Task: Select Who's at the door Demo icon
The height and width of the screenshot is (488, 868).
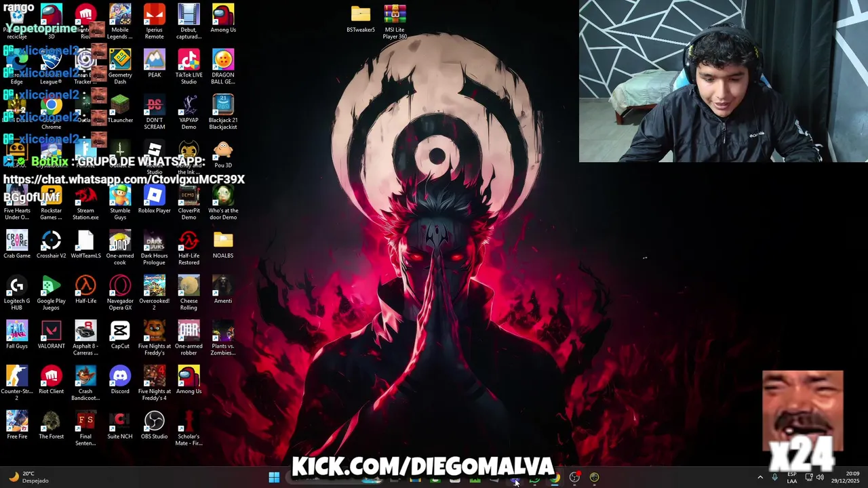Action: [223, 202]
